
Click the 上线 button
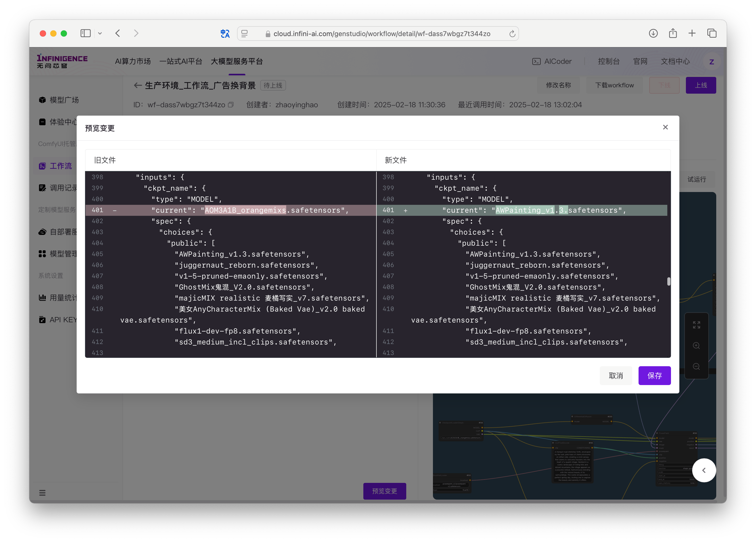[701, 85]
